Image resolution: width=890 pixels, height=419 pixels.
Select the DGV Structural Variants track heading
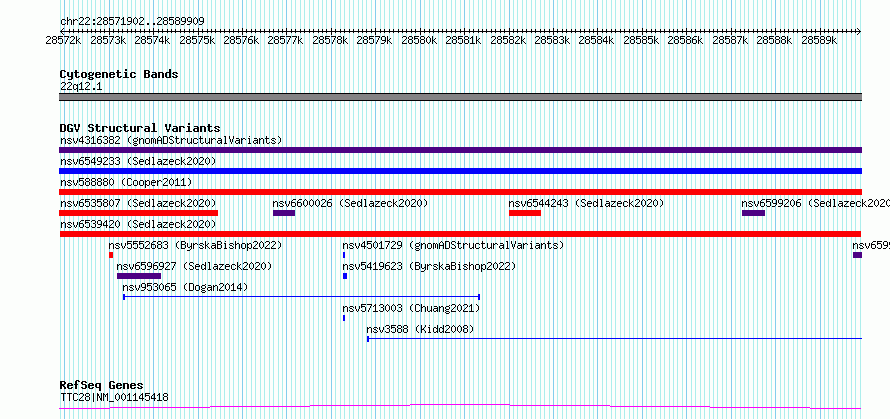[x=140, y=128]
